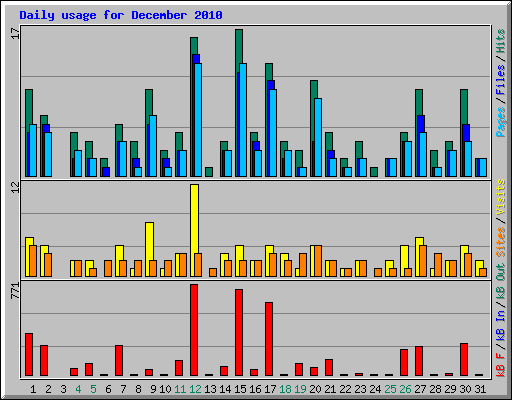
Task: Click day label 30 on the x-axis
Action: click(x=465, y=389)
